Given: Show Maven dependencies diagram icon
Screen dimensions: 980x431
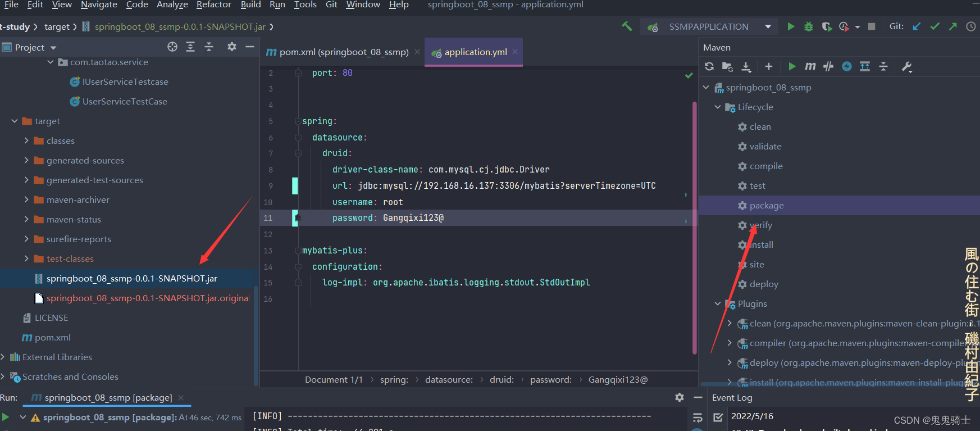Looking at the screenshot, I should click(x=865, y=66).
